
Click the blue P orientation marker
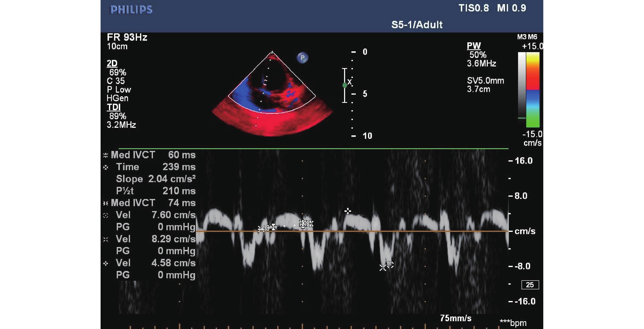coord(302,58)
